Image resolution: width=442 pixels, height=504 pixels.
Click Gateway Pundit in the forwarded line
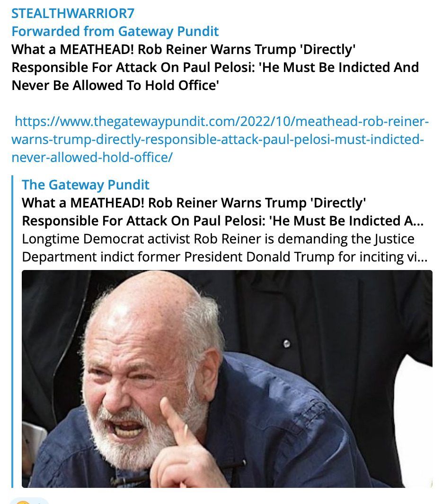click(168, 31)
